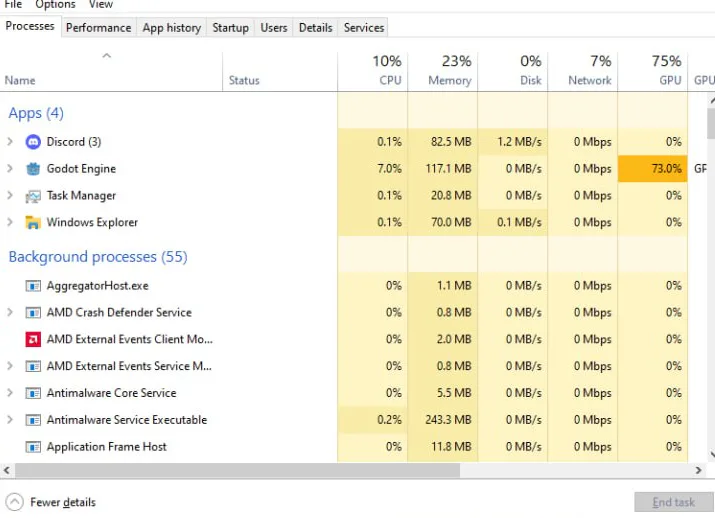This screenshot has width=715, height=518.
Task: Sort by the Memory column header
Action: (x=443, y=71)
